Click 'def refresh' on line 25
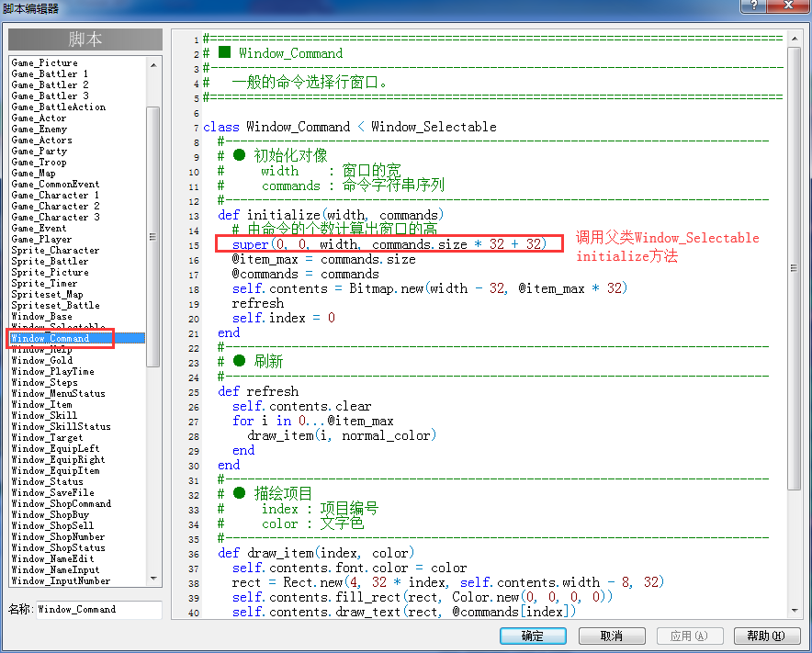 [258, 391]
